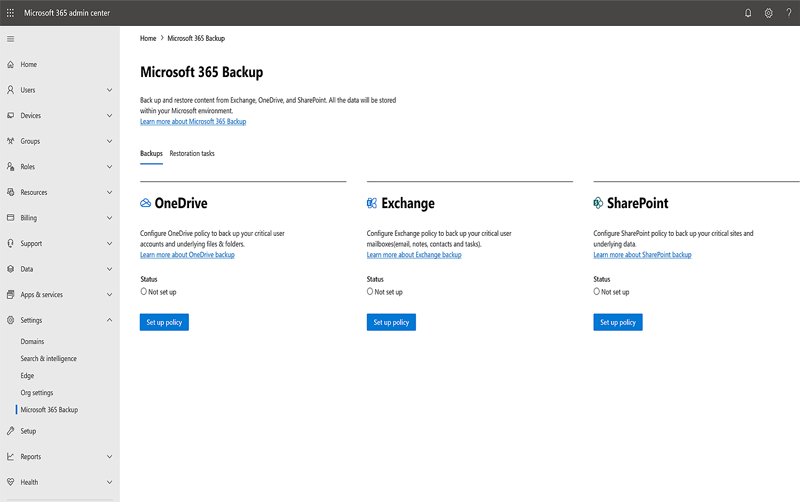
Task: Expand the Health menu chevron
Action: (x=109, y=482)
